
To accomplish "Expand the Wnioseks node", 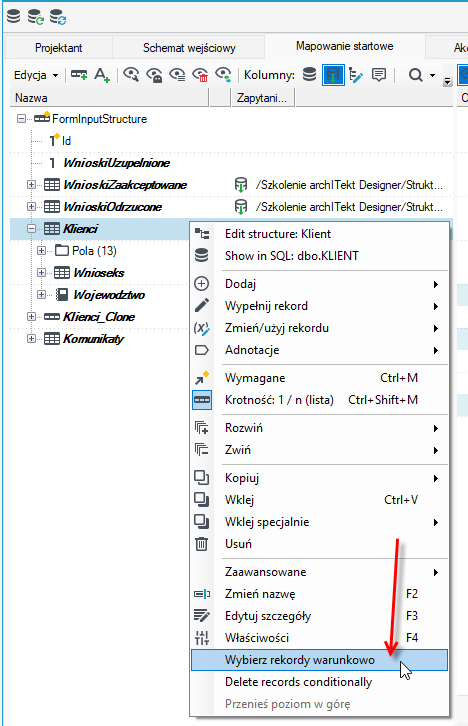I will pos(41,273).
